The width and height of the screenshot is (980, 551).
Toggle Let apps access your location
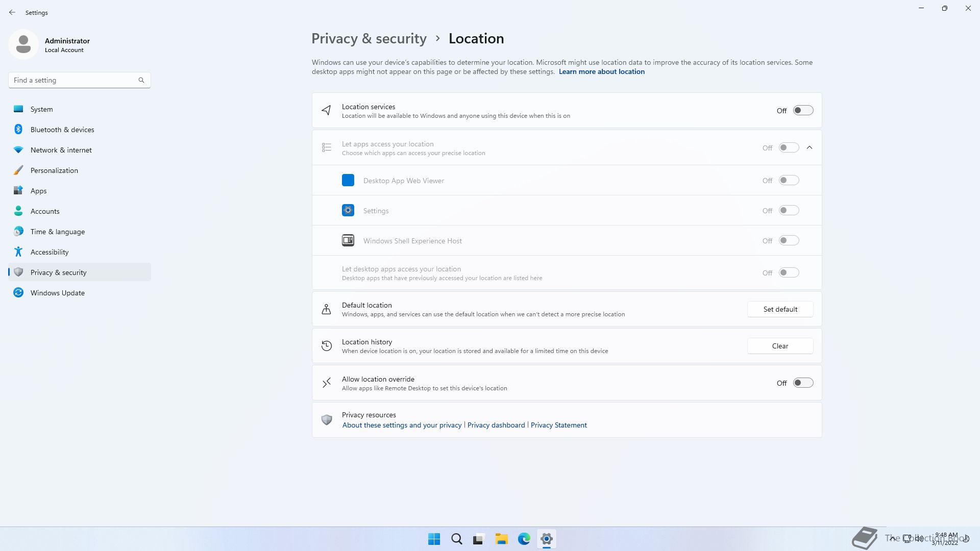pos(789,147)
